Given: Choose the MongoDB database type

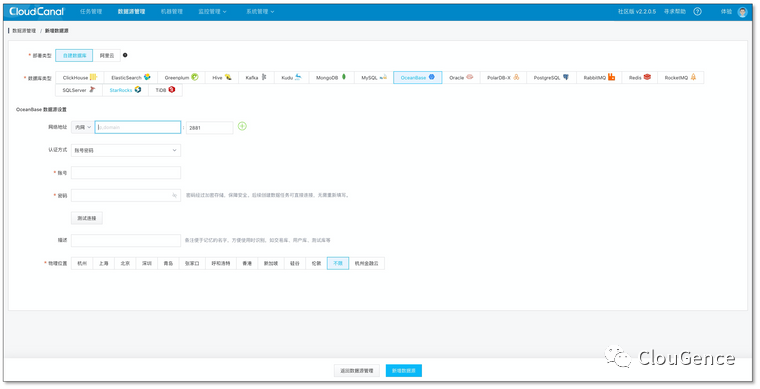Looking at the screenshot, I should tap(331, 78).
